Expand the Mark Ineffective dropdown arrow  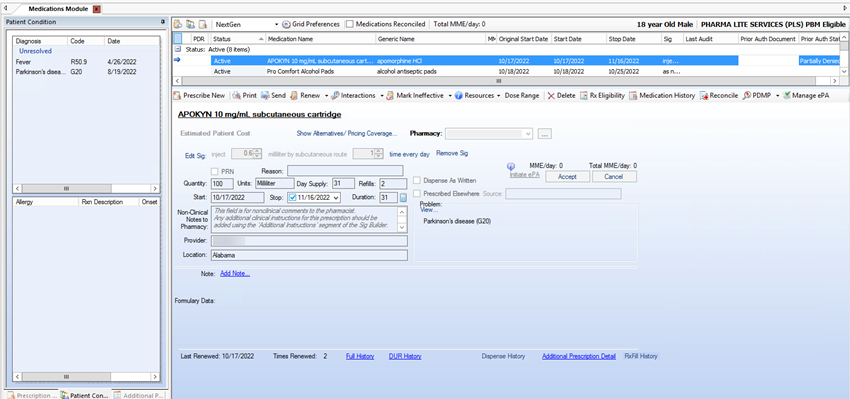point(449,95)
